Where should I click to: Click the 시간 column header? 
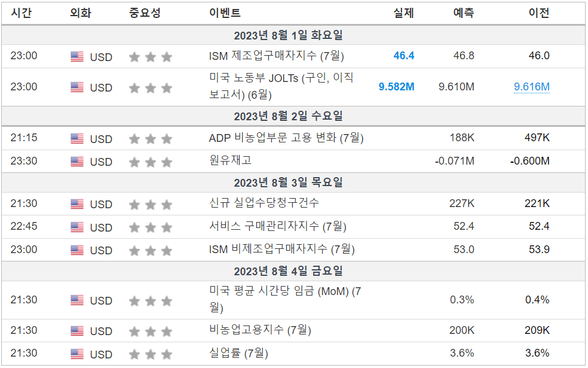coord(22,13)
